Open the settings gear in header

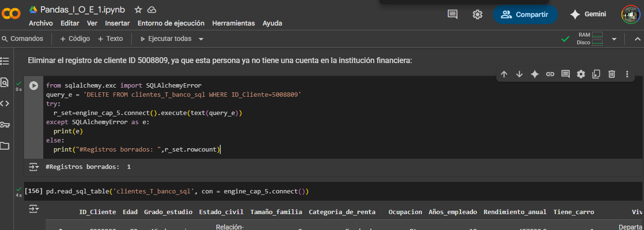point(477,14)
